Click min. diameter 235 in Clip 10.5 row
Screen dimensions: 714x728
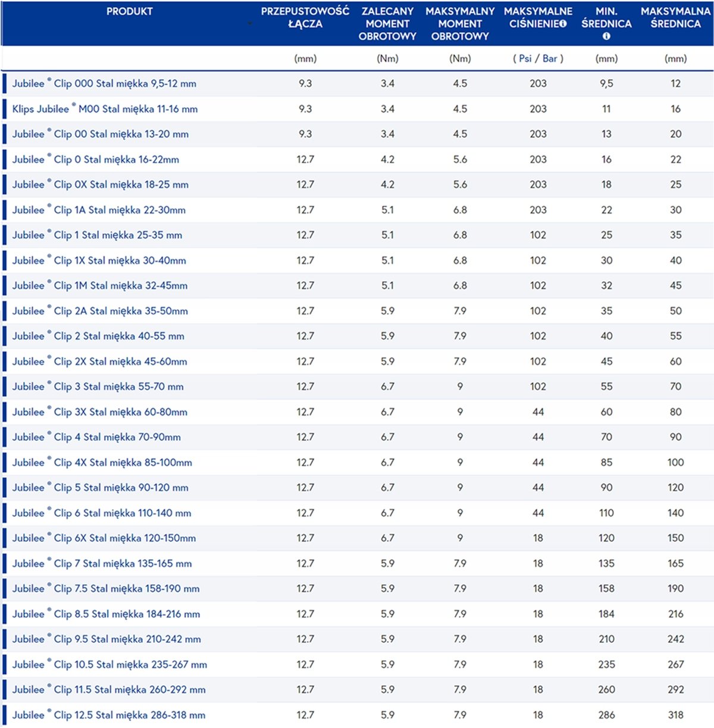coord(606,665)
